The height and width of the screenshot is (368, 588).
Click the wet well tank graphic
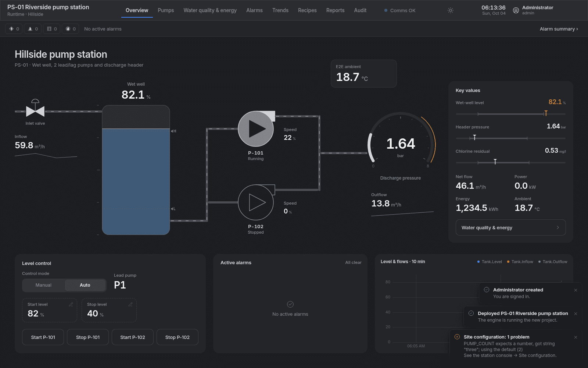coord(136,170)
